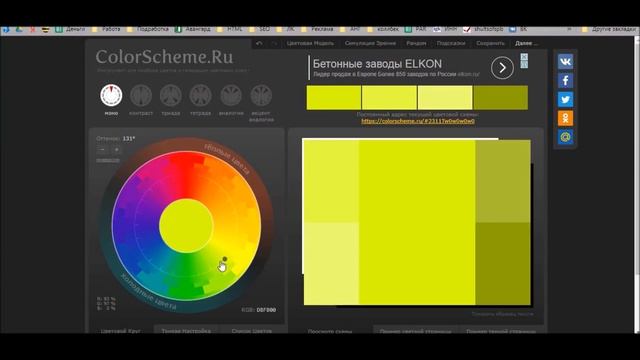
Task: Open Подсказки menu item
Action: pyautogui.click(x=451, y=43)
